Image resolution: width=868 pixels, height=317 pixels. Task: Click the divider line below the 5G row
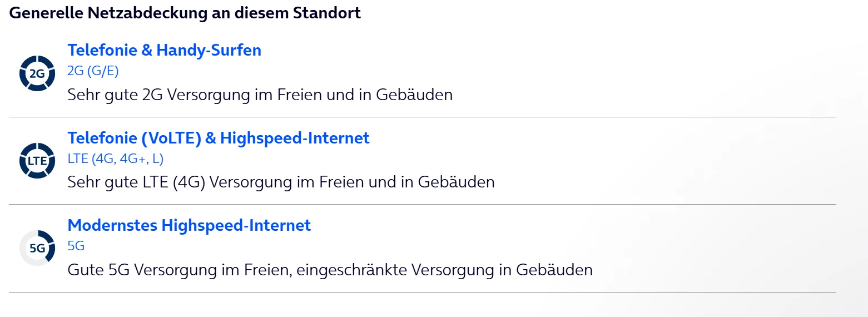[422, 292]
